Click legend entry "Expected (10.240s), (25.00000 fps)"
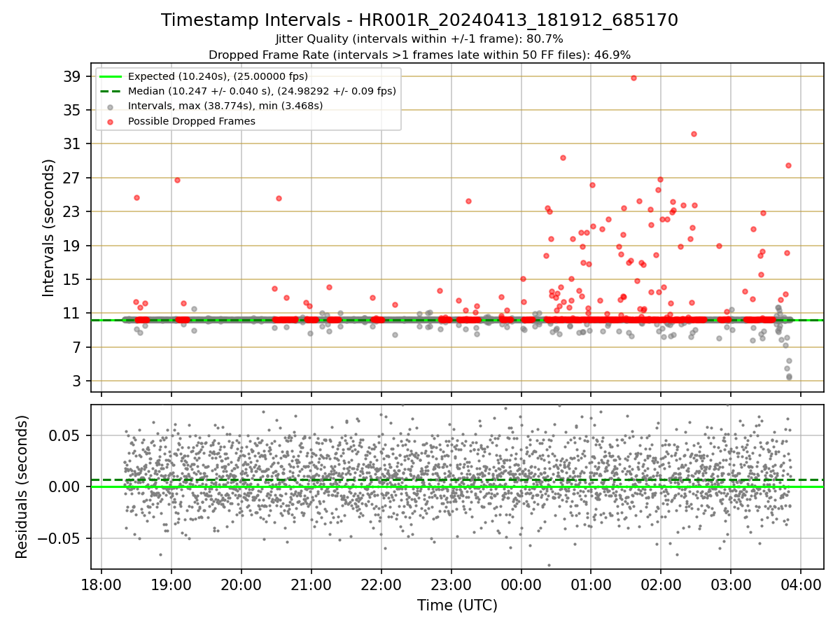 218,76
